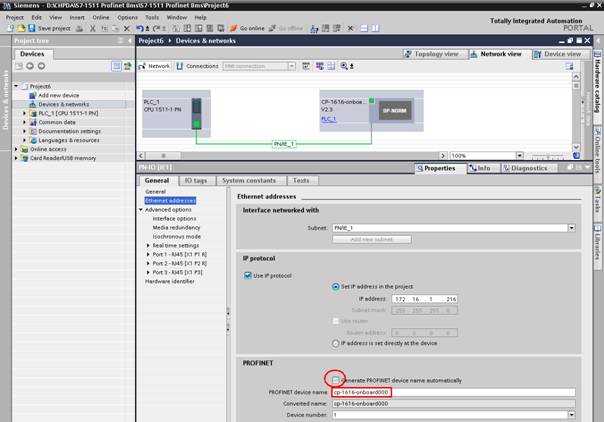
Task: Select the CPU 1511-1 PN device icon
Action: [198, 113]
